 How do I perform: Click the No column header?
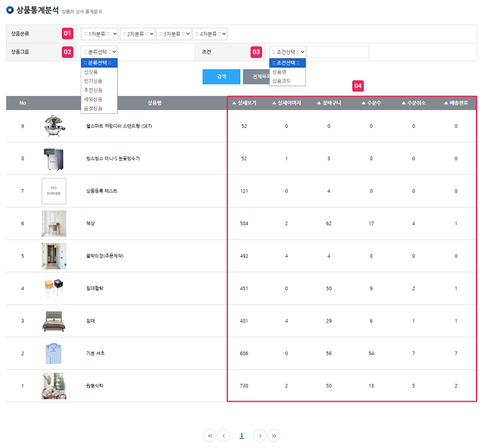tap(23, 103)
